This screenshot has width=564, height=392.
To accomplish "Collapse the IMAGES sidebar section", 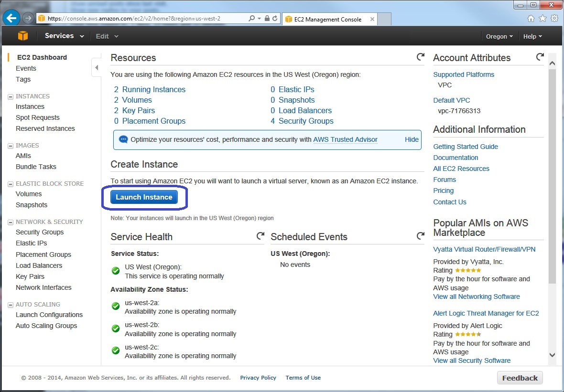I will [x=11, y=146].
